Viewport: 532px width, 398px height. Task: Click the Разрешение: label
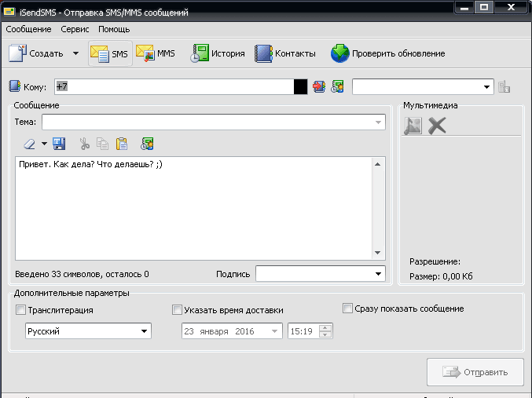point(435,261)
